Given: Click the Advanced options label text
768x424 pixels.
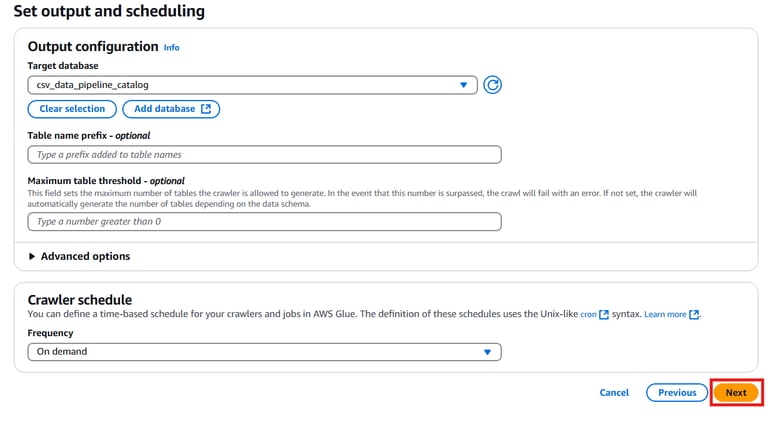Looking at the screenshot, I should (x=85, y=257).
